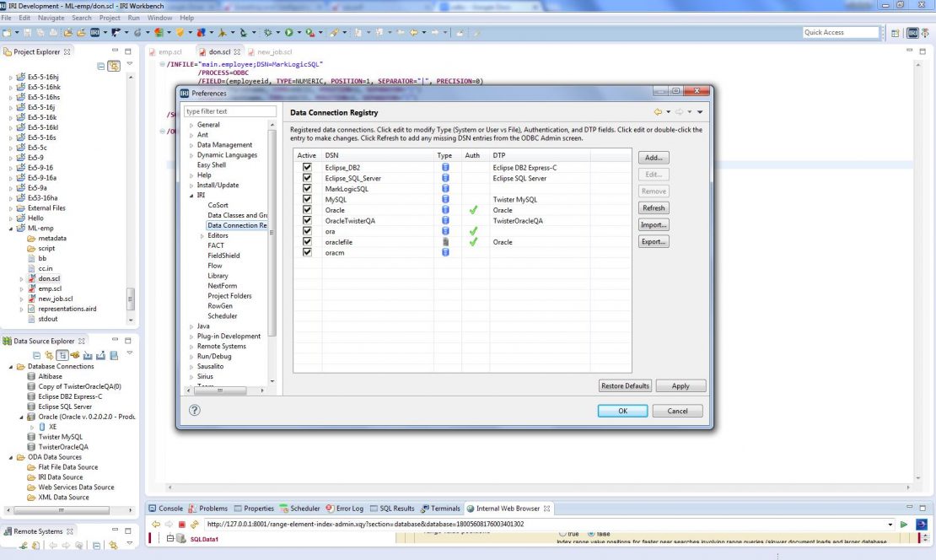Uncheck Active for MarkLogicSQL
The width and height of the screenshot is (936, 560).
point(307,189)
